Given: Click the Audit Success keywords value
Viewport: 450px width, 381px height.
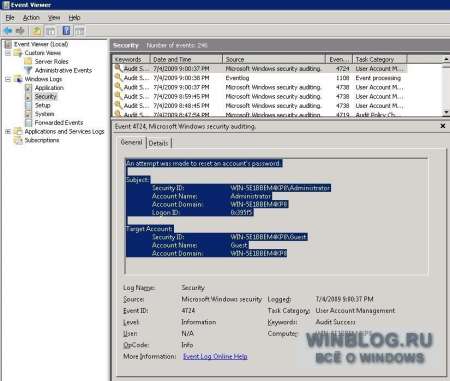Looking at the screenshot, I should pos(335,322).
